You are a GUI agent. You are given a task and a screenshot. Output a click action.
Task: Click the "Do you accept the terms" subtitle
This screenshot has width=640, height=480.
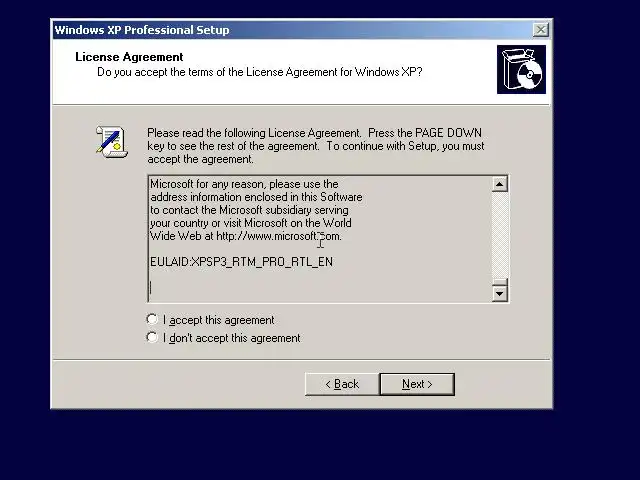point(260,72)
